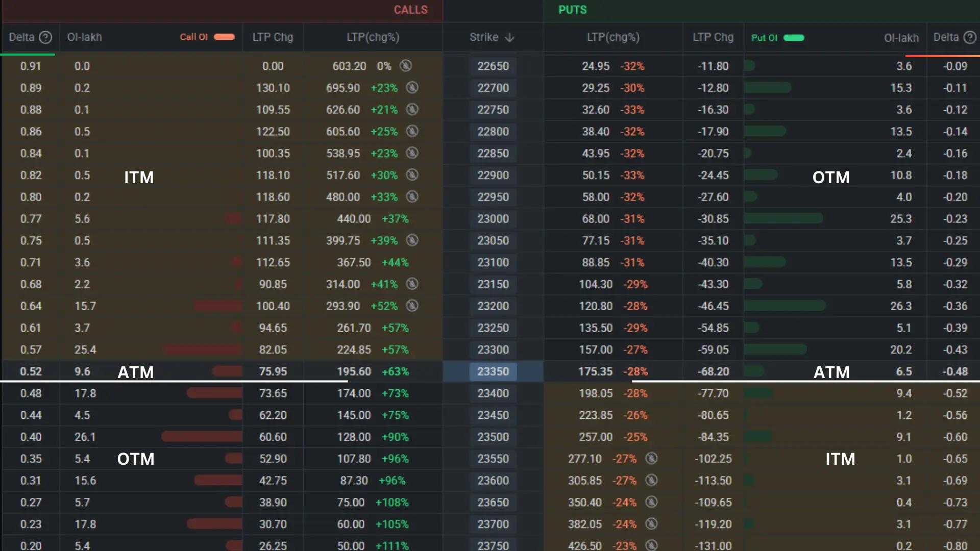Open the puts Delta help icon
Screen dimensions: 980x551
969,37
